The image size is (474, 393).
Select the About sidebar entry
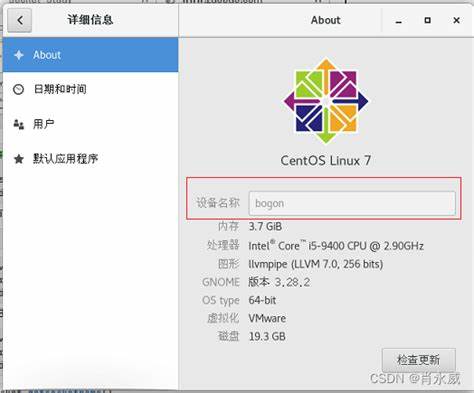click(x=90, y=55)
